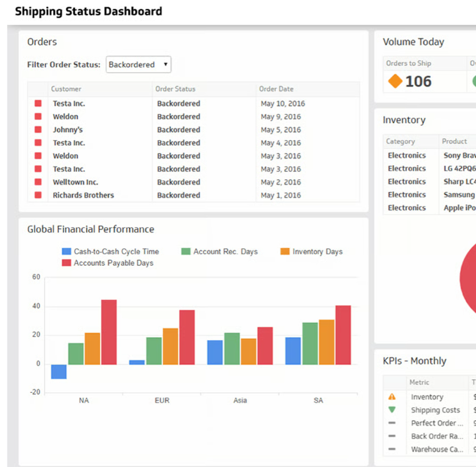Click the gray dash icon beside Warehouse Capacity
Image resolution: width=476 pixels, height=467 pixels.
click(392, 449)
